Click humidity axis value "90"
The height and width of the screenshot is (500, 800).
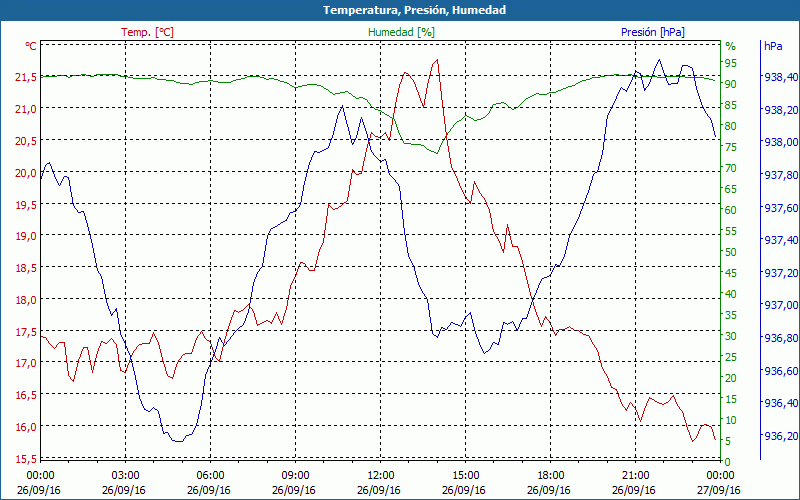(731, 84)
